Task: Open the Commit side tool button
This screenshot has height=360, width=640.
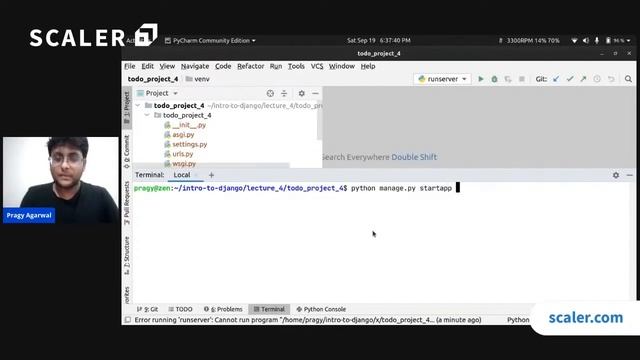Action: point(127,151)
